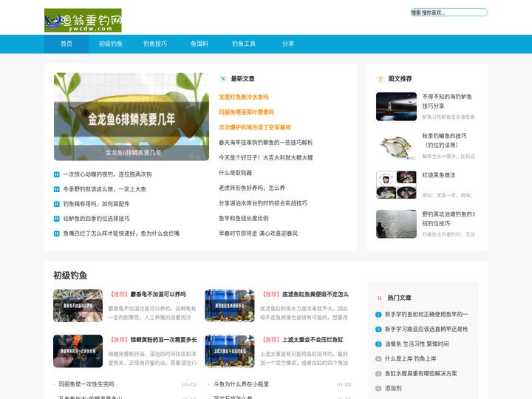Screen dimensions: 532x399
Task: Open the bream fish thumbnail
Action: pos(396,146)
